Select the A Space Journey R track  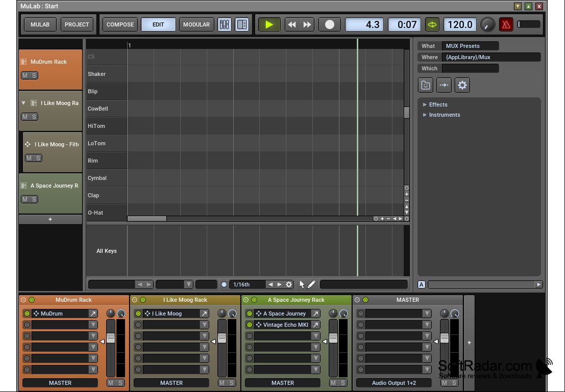click(51, 194)
